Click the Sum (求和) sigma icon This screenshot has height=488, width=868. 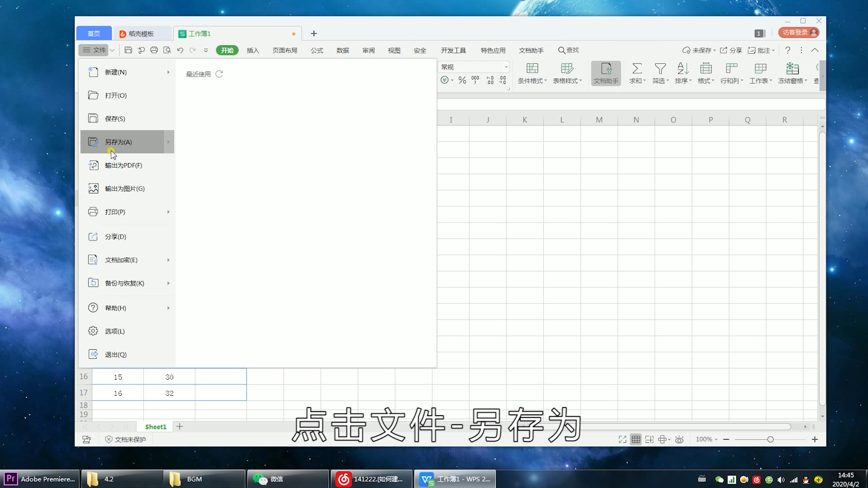pos(637,69)
